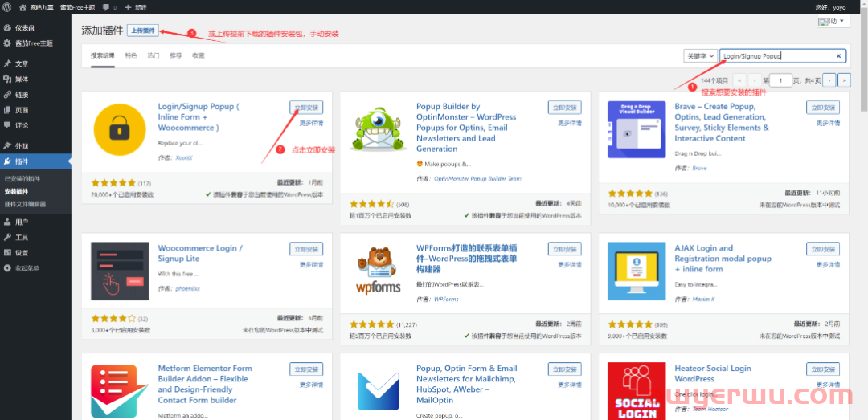
Task: Open 安装插件 submenu item
Action: click(x=15, y=191)
